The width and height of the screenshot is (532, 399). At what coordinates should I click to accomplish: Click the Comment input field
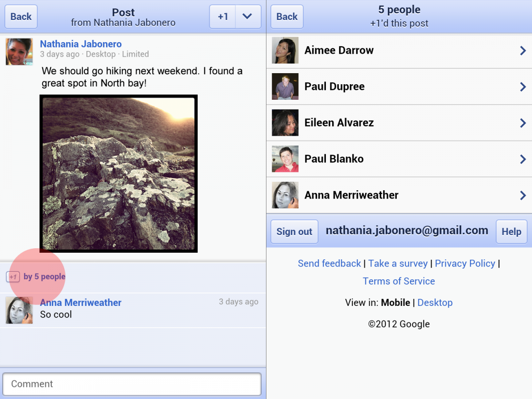(x=132, y=384)
